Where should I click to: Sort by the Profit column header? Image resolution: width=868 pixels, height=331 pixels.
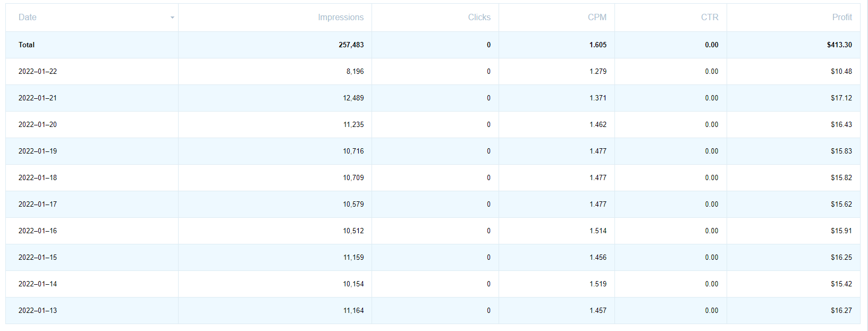pos(842,18)
